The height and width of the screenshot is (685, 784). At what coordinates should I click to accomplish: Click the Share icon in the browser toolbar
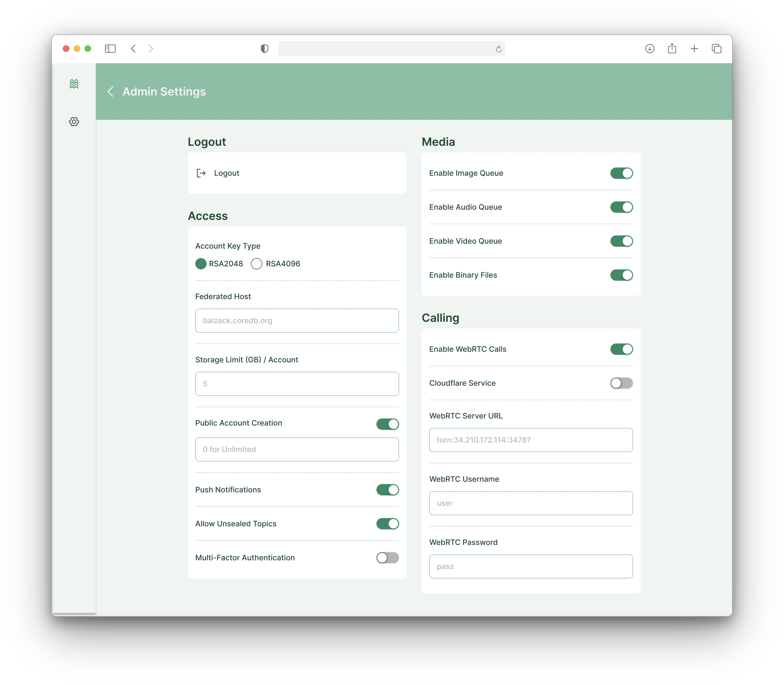pyautogui.click(x=672, y=49)
